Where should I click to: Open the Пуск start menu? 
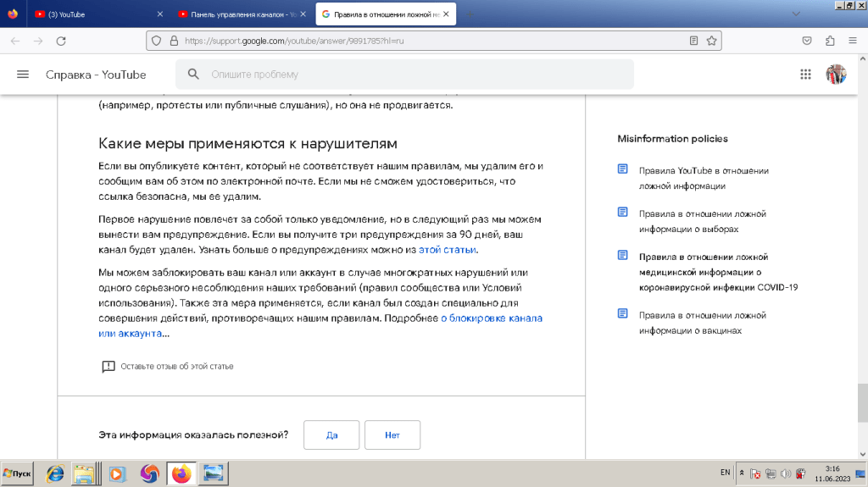pos(17,474)
